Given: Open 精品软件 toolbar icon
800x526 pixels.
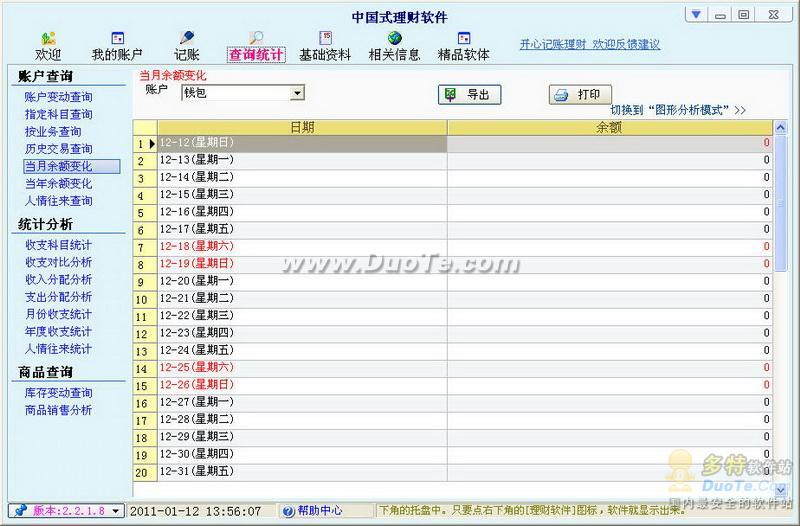Looking at the screenshot, I should point(463,39).
